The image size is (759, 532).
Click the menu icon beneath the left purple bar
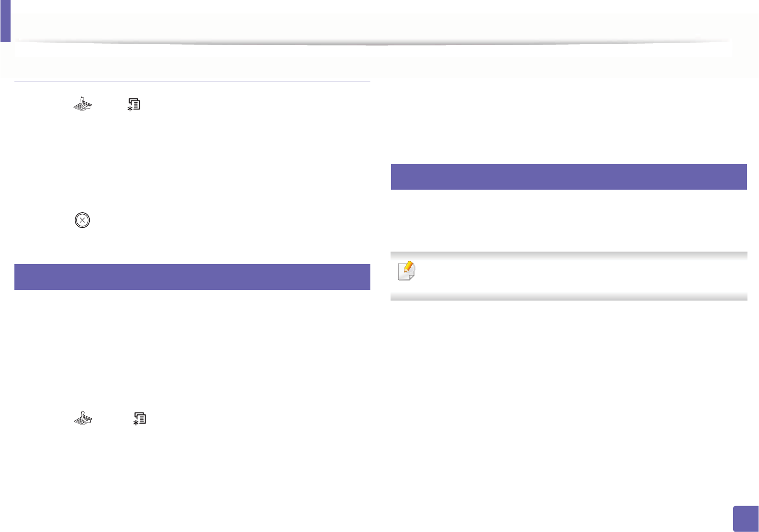point(140,419)
